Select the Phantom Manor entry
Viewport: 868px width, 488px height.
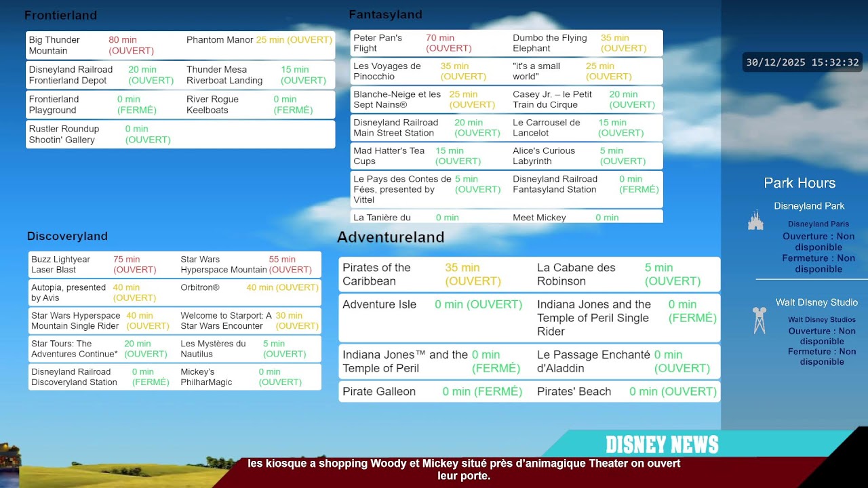259,40
